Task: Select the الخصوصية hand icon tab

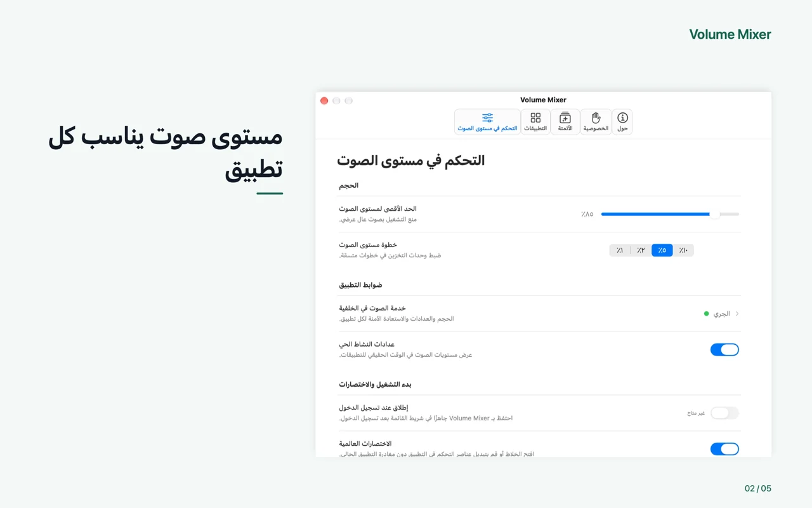Action: pyautogui.click(x=596, y=122)
